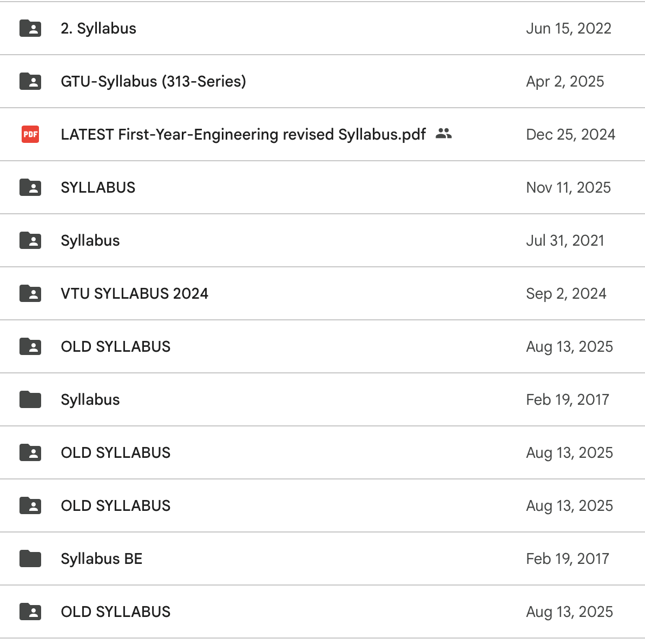The image size is (645, 644).
Task: Open LATEST First-Year-Engineering revised Syllabus.pdf
Action: (243, 134)
